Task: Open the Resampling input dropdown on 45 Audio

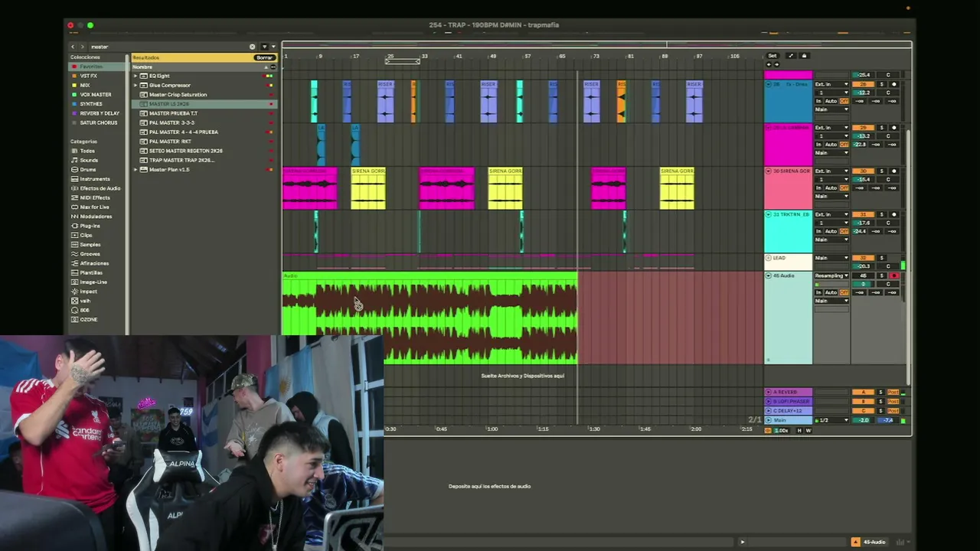Action: pos(831,275)
